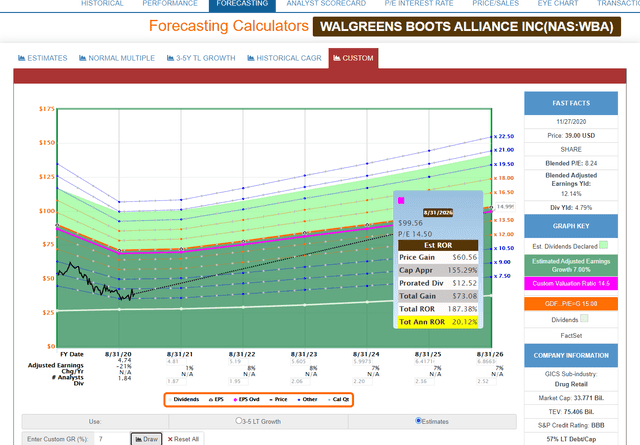
Task: Open the Historical tab
Action: (102, 4)
